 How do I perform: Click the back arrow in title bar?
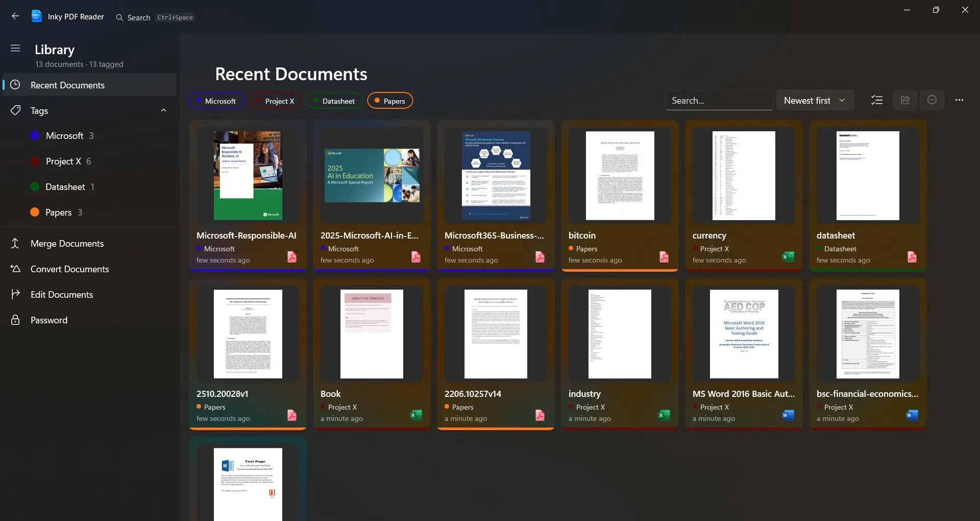click(x=15, y=16)
